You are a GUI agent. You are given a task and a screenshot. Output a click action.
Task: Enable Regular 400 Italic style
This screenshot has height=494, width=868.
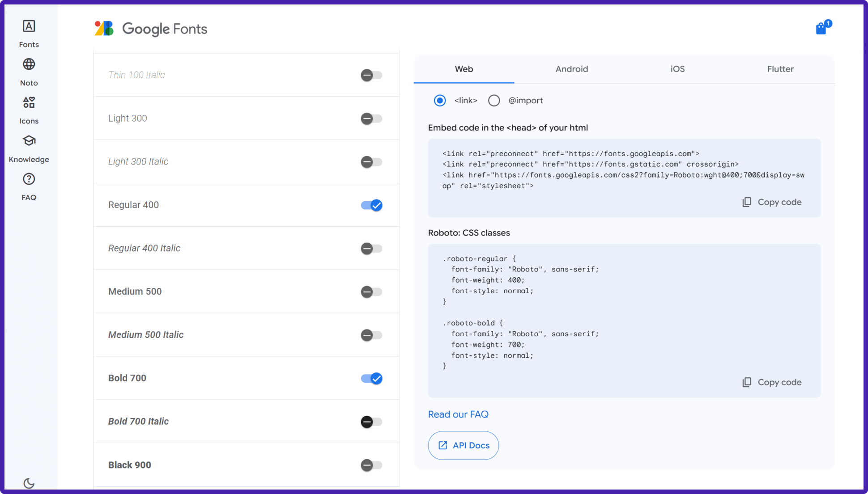(x=371, y=249)
